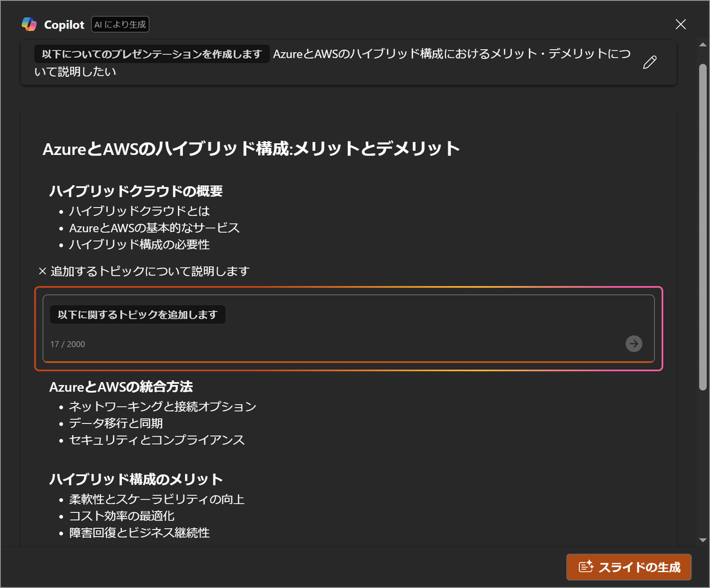
Task: Click the bullet 障害回復とビジネス継続性
Action: coord(139,533)
